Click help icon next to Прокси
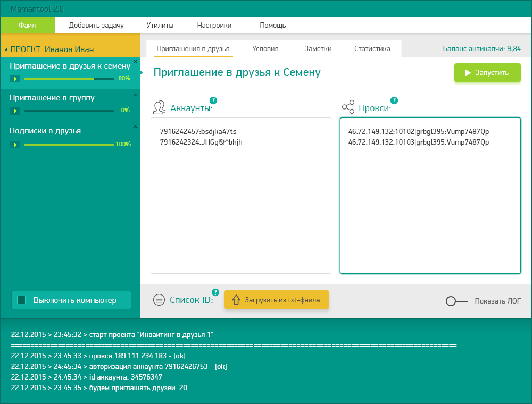Screen dimensions: 532x404 [x=394, y=100]
